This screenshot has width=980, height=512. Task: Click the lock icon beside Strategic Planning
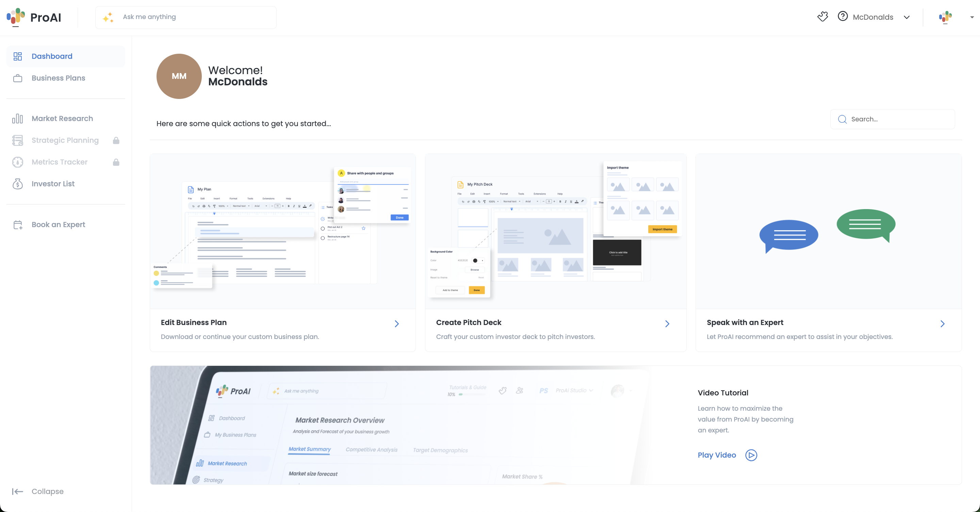116,141
